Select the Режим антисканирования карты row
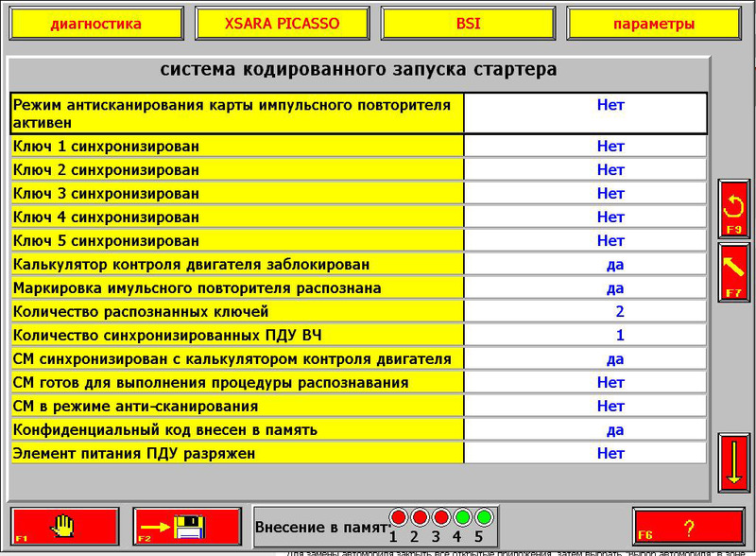The height and width of the screenshot is (556, 756). (359, 113)
